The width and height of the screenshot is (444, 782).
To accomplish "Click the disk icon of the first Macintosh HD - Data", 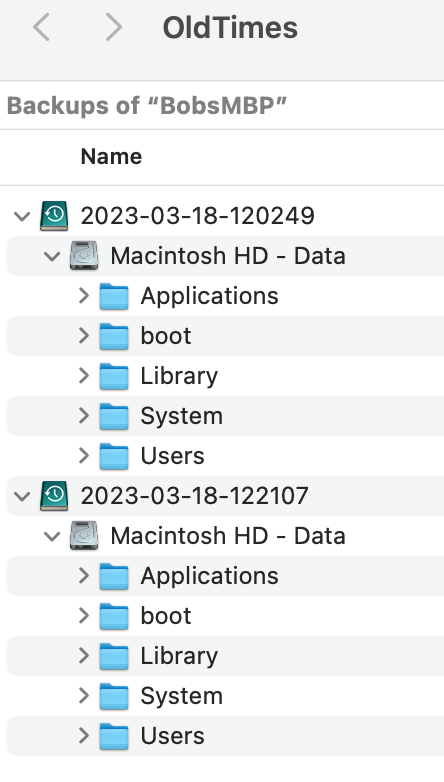I will click(x=84, y=256).
